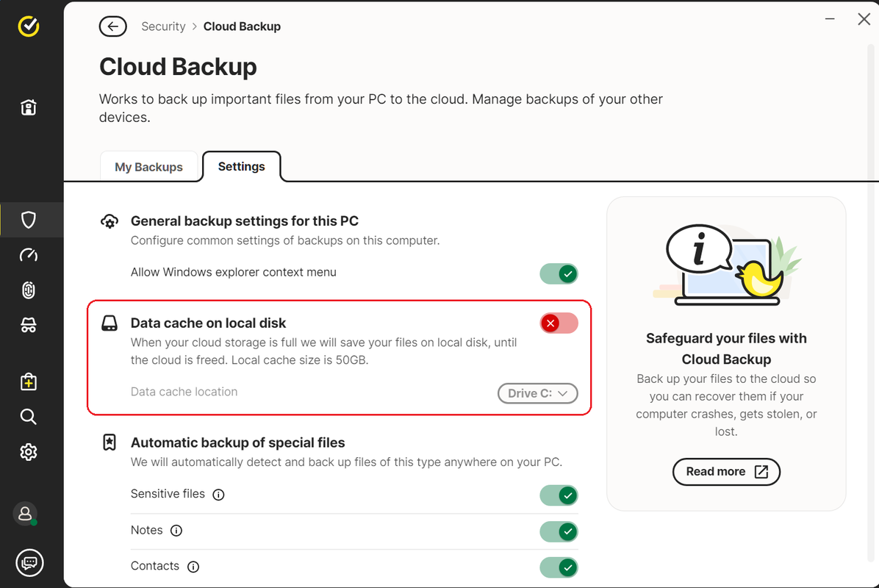Viewport: 879px width, 588px height.
Task: Toggle Allow Windows explorer context menu
Action: pyautogui.click(x=559, y=274)
